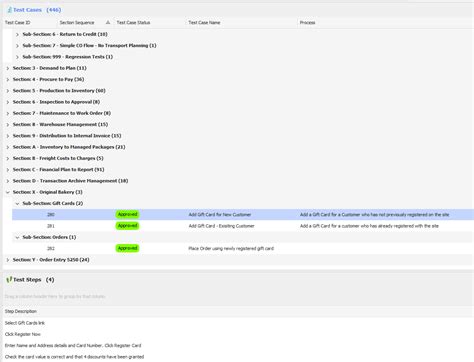Expand Section 5 - Production to Inventory
Screen dimensions: 474x362
point(8,91)
